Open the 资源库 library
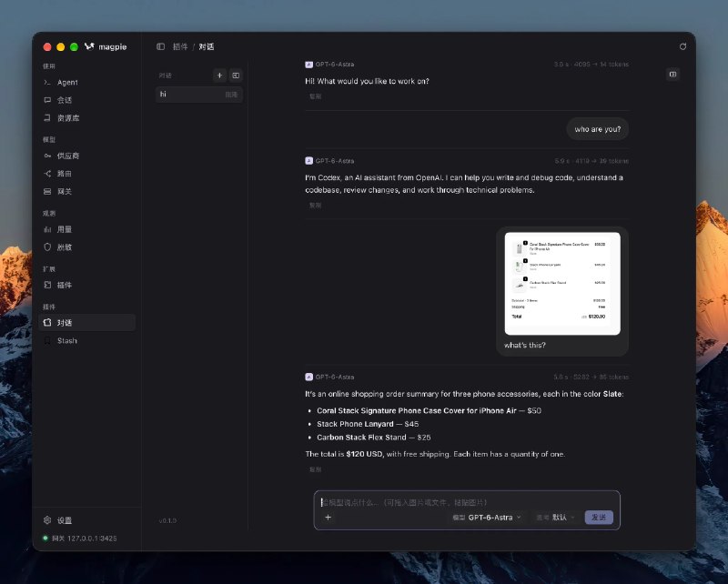Screen dimensions: 728x584 coord(87,118)
